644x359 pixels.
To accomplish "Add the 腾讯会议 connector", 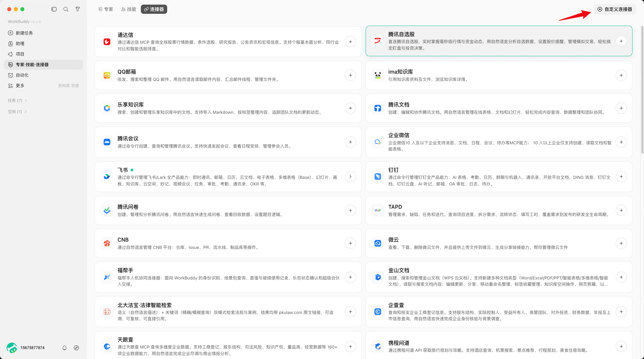I will point(350,142).
